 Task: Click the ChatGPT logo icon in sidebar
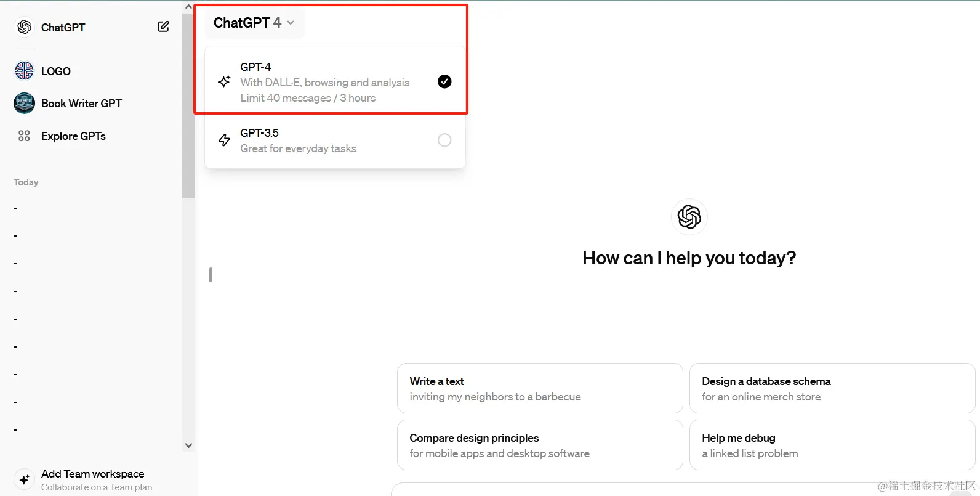[25, 27]
